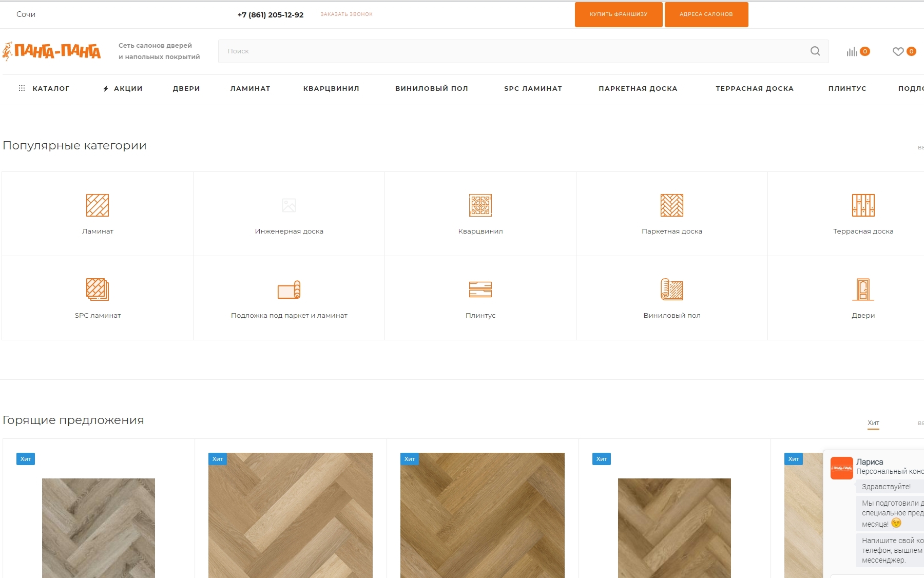Screen dimensions: 924x578
Task: Click the Здравствуйте! chat message
Action: tap(886, 487)
